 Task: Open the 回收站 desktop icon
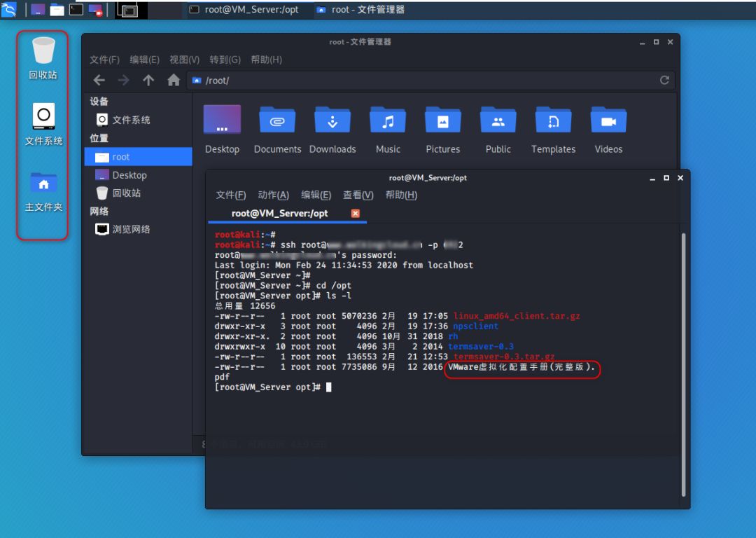(x=43, y=58)
